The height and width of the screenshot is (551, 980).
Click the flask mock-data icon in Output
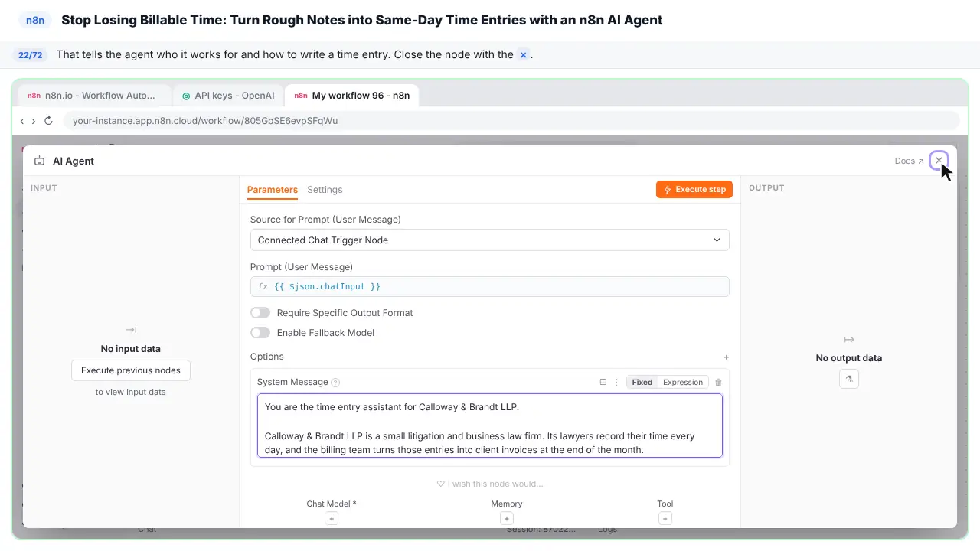[x=849, y=379]
